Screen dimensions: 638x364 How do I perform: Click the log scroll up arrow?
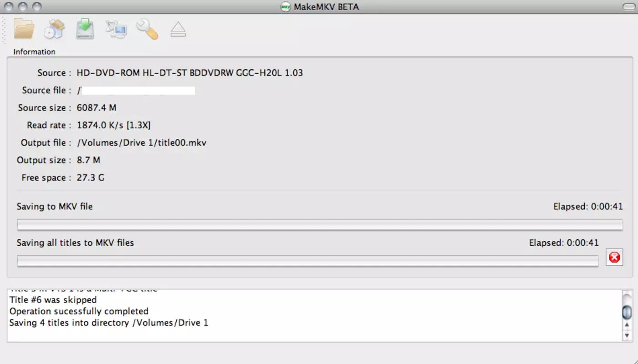[x=627, y=325]
